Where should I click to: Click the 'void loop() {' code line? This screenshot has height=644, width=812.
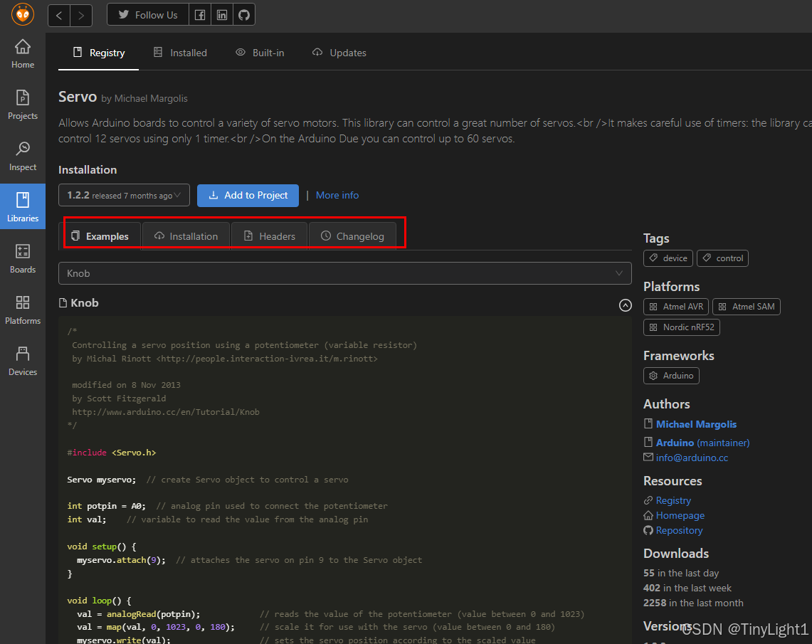point(99,601)
